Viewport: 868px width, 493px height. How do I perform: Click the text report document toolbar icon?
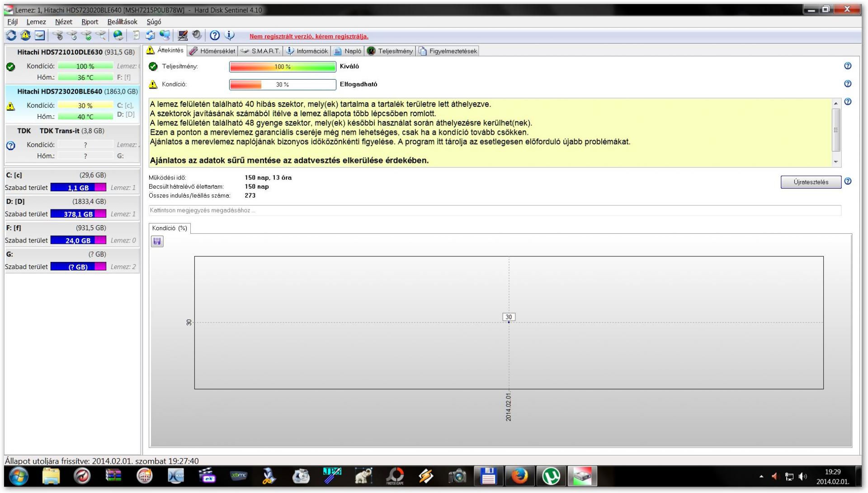click(136, 35)
